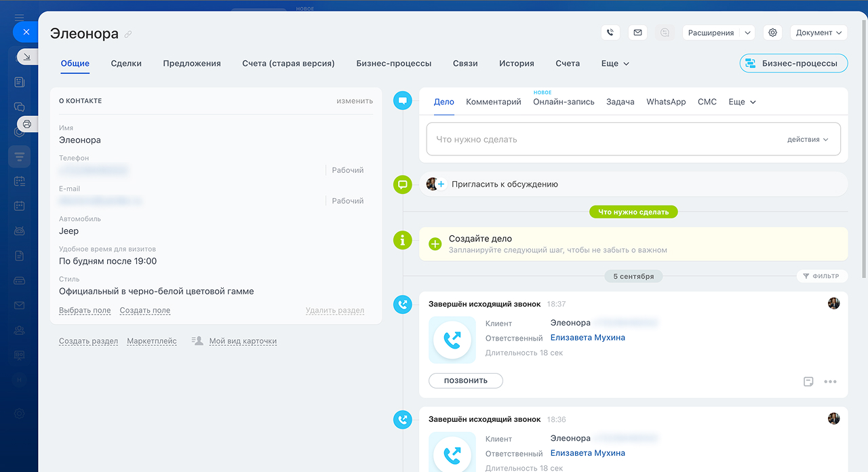Viewport: 868px width, 472px height.
Task: Click the copy link icon beside Элеонора
Action: (x=128, y=35)
